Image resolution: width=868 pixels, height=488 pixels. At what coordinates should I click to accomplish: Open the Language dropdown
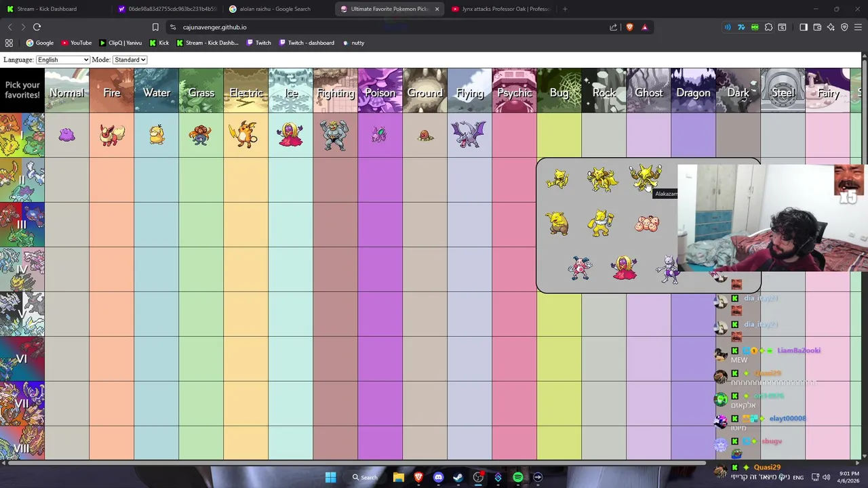(x=62, y=60)
